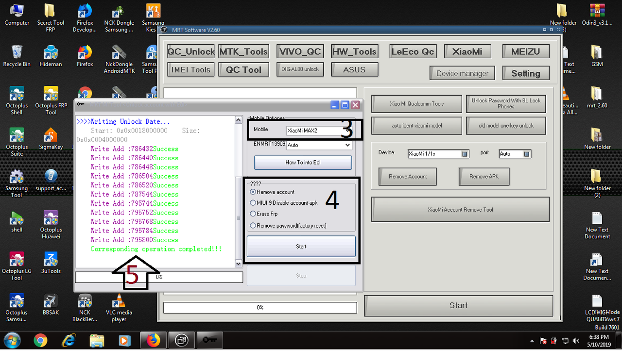Choose the Erase Frp radio option
The image size is (622, 364).
click(264, 214)
